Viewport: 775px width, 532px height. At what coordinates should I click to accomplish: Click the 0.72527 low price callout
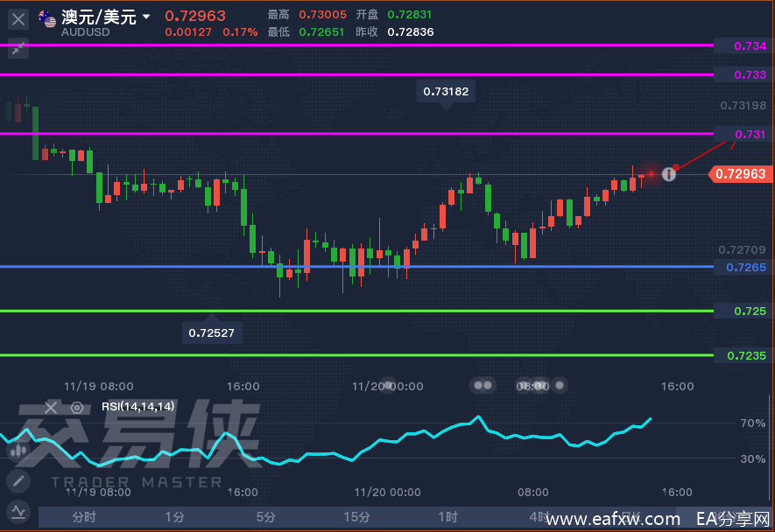(212, 332)
